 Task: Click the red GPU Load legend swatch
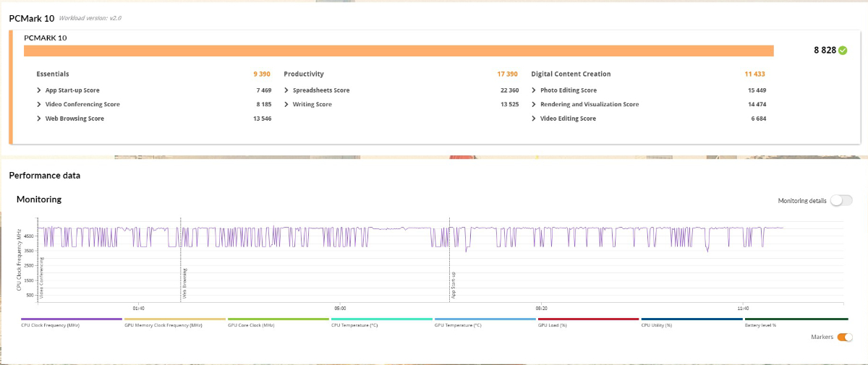coord(589,319)
